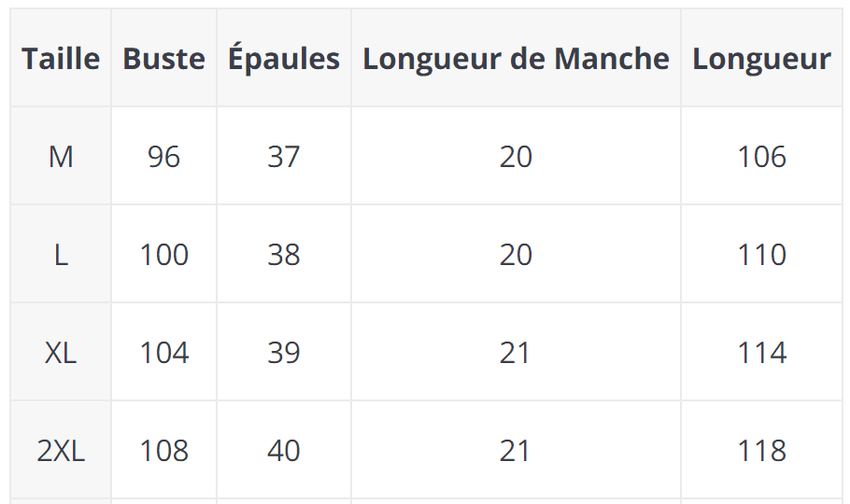
Task: Click shoulder value 37
Action: point(284,157)
